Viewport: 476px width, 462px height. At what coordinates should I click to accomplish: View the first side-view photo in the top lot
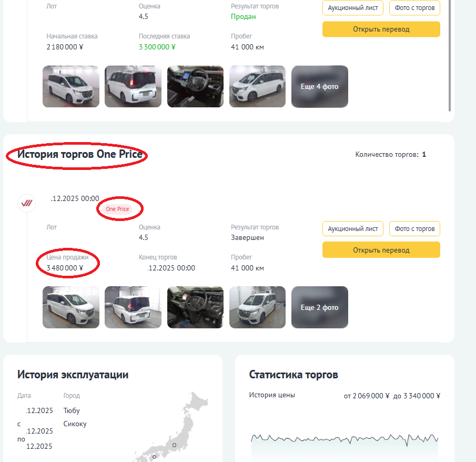[x=71, y=86]
